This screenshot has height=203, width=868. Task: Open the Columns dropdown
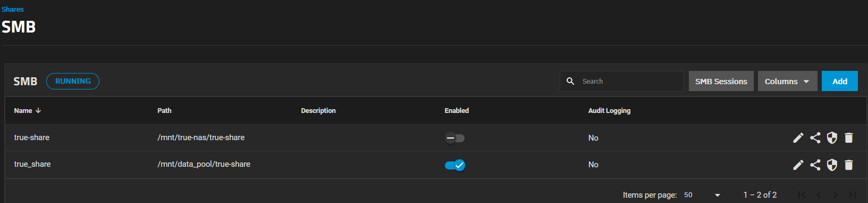[787, 81]
